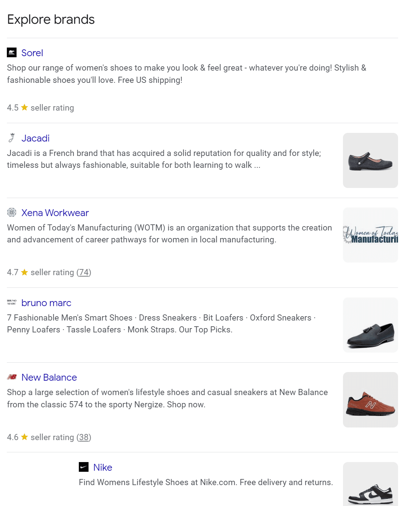
Task: Open the Xena Workwear brand page
Action: (55, 213)
